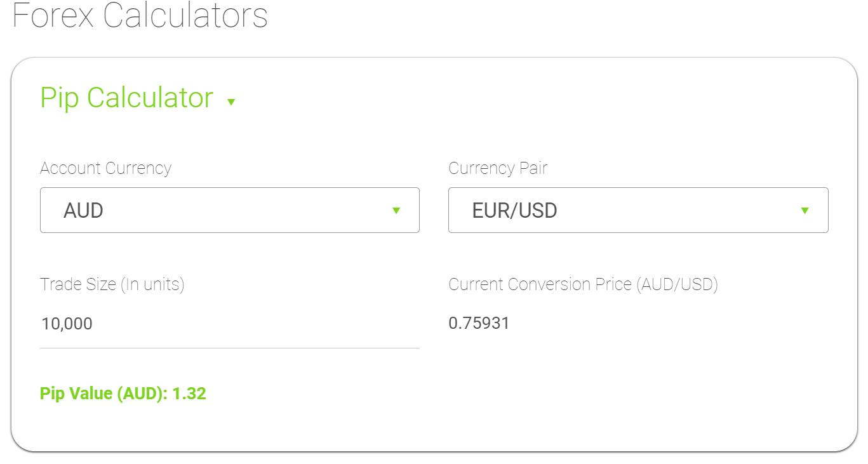Expand the EUR/USD currency pair dropdown
Image resolution: width=868 pixels, height=464 pixels.
[x=638, y=210]
